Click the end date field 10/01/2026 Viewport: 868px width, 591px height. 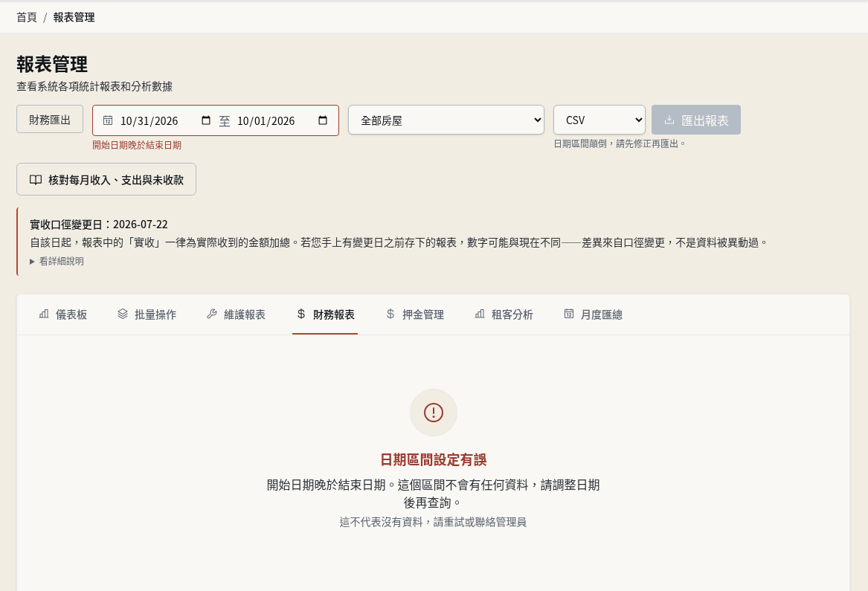tap(283, 120)
